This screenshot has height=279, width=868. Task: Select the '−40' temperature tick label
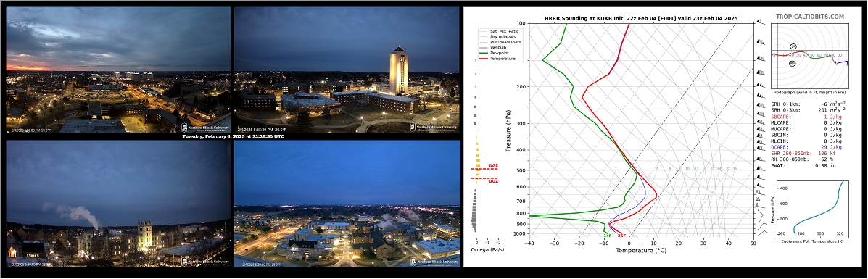point(529,243)
